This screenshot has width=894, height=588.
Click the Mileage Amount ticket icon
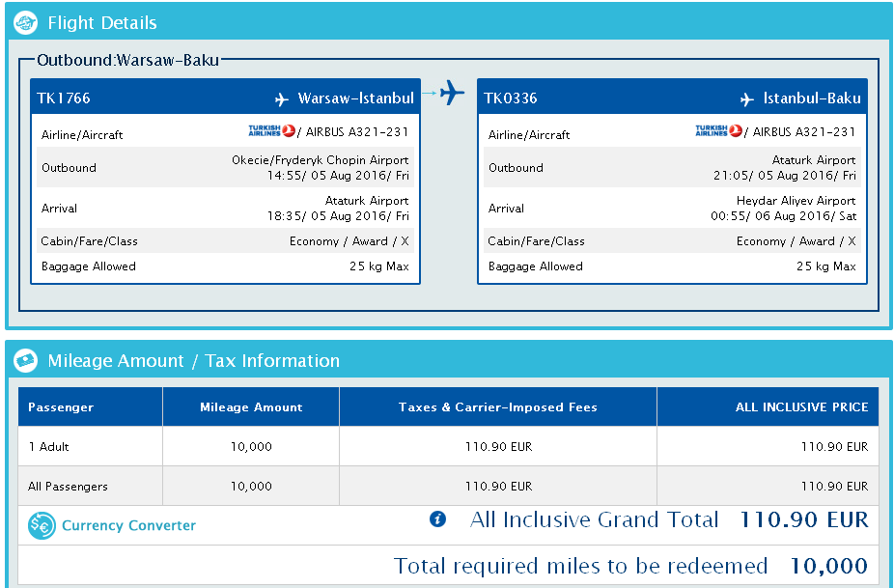click(26, 360)
